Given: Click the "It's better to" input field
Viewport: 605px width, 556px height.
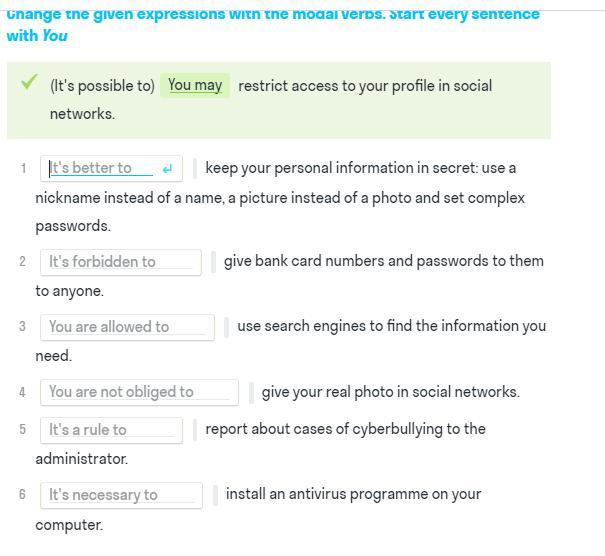Looking at the screenshot, I should point(100,168).
